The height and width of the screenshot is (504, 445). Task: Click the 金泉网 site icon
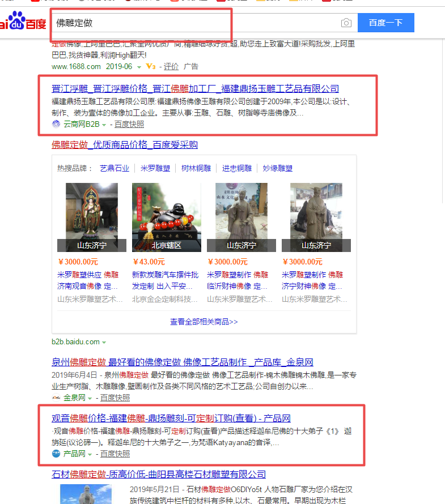click(x=56, y=398)
